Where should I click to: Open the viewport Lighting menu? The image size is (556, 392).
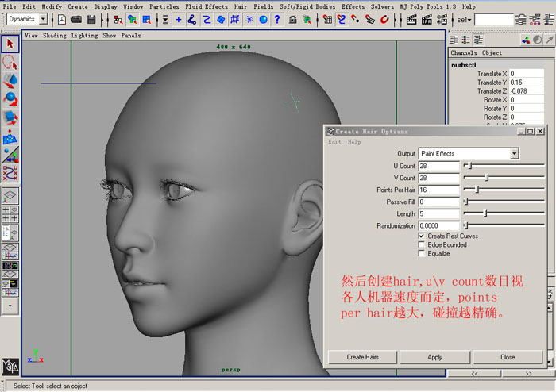pyautogui.click(x=84, y=36)
